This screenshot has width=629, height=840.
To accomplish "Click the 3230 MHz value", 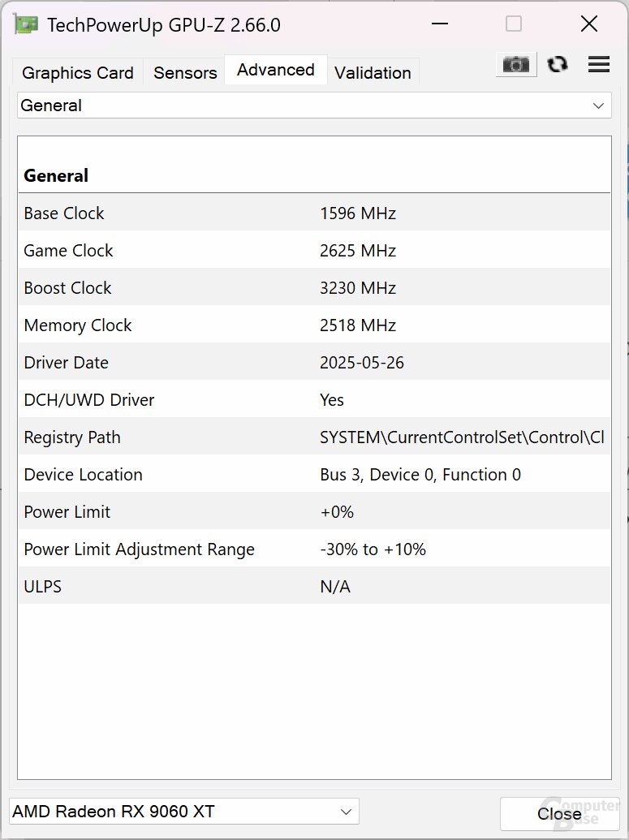I will pyautogui.click(x=358, y=288).
